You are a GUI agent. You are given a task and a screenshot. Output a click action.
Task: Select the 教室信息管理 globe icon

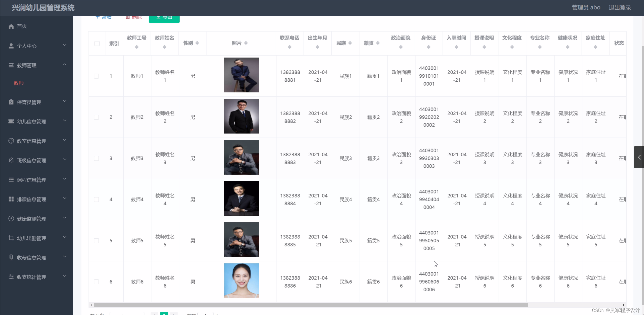click(x=11, y=141)
